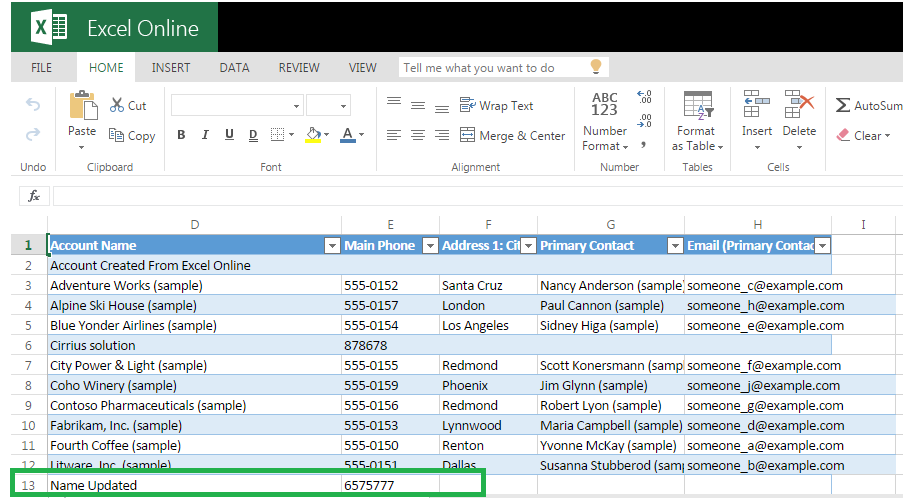
Task: Open Format as Table gallery
Action: 697,121
